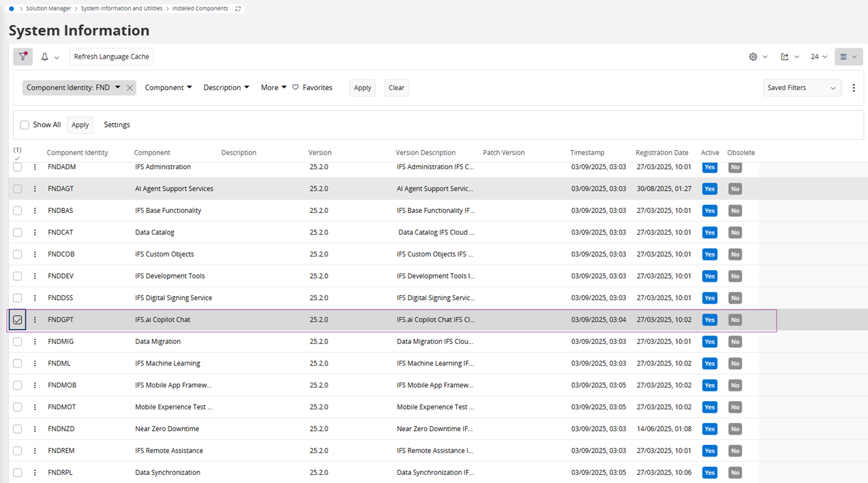The width and height of the screenshot is (868, 483).
Task: Click the Favorites heart icon
Action: point(296,87)
